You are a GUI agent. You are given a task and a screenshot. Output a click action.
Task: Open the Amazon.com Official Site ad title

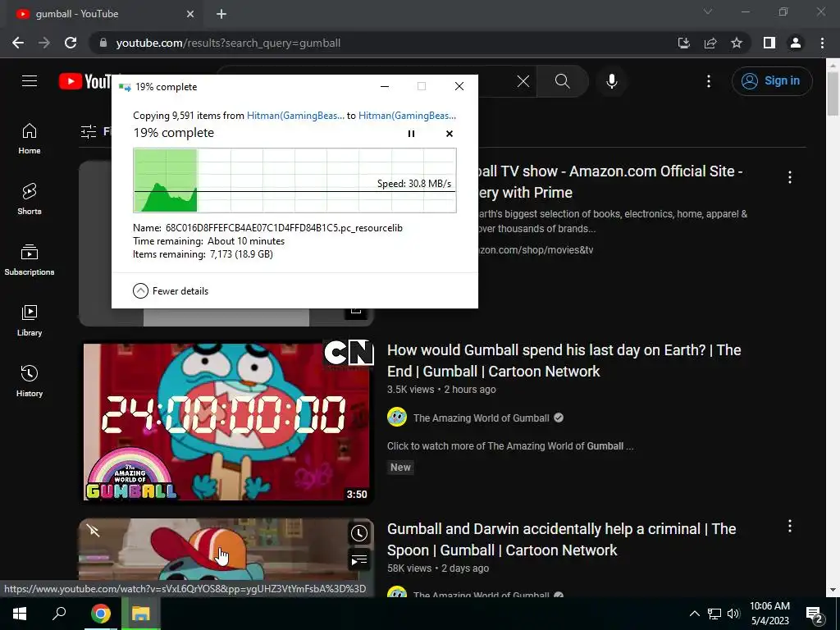click(609, 181)
